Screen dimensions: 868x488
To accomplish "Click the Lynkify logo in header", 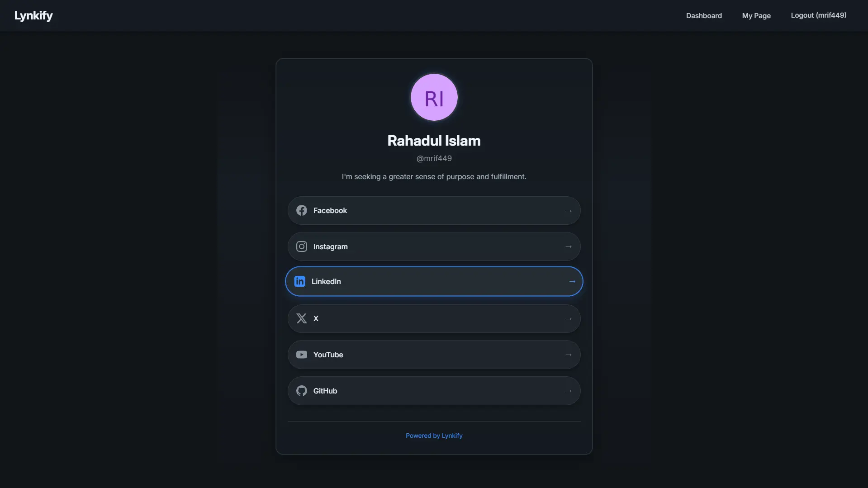I will (x=33, y=15).
